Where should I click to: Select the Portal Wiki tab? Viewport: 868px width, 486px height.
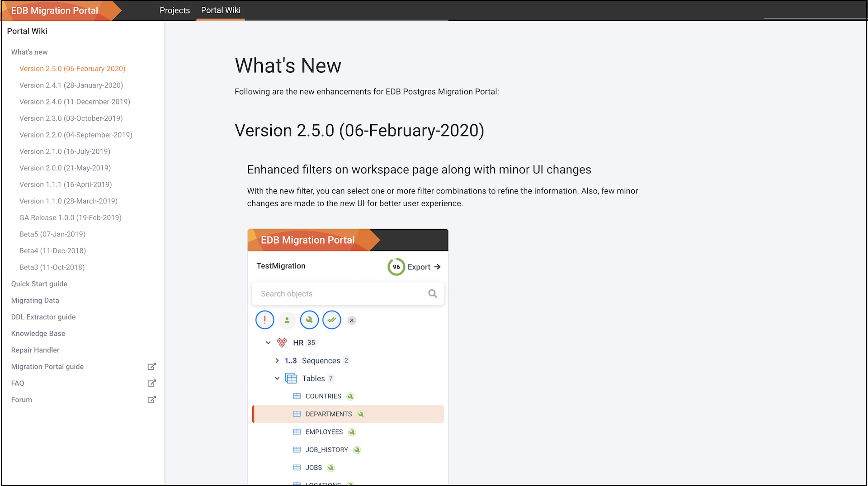(221, 10)
